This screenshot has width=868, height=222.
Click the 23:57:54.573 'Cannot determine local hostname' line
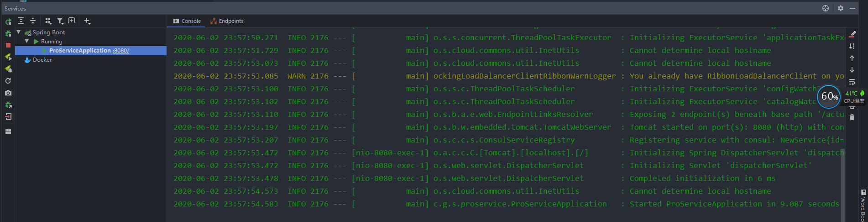click(472, 191)
